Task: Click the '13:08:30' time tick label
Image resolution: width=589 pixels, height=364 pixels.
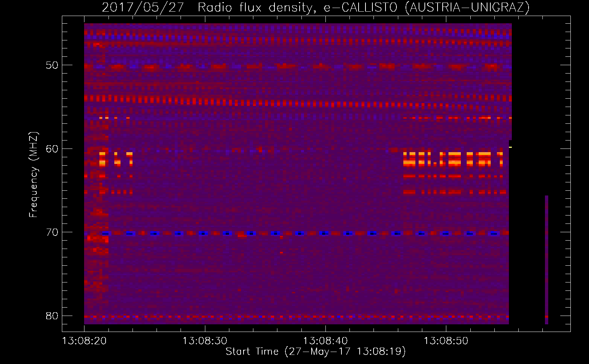Action: click(x=205, y=341)
